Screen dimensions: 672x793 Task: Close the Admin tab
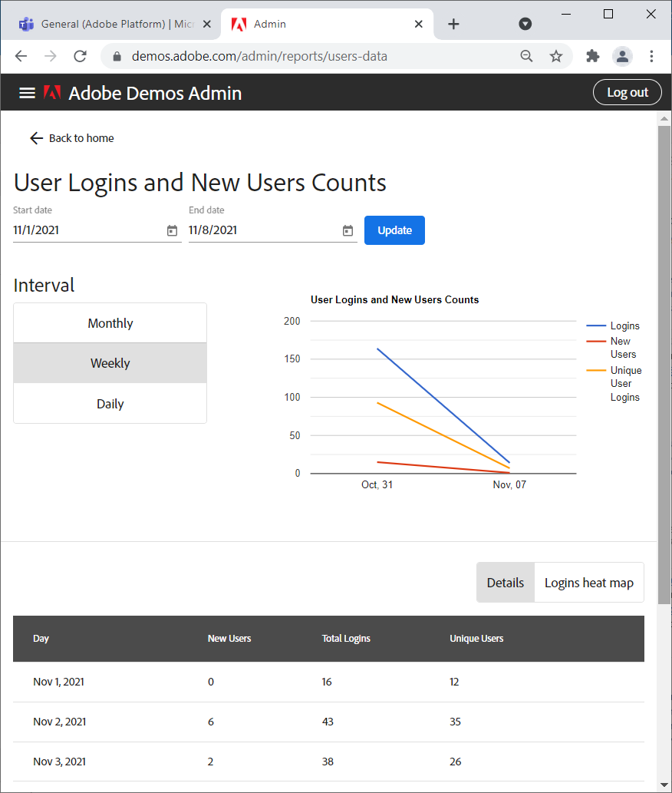[x=418, y=24]
